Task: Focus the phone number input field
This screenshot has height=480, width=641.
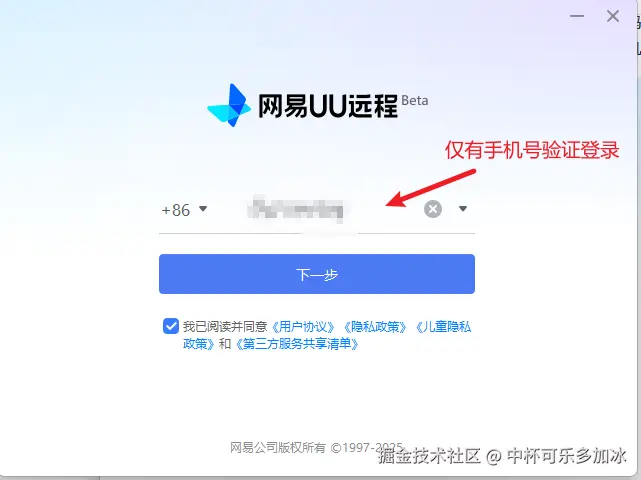Action: coord(317,210)
